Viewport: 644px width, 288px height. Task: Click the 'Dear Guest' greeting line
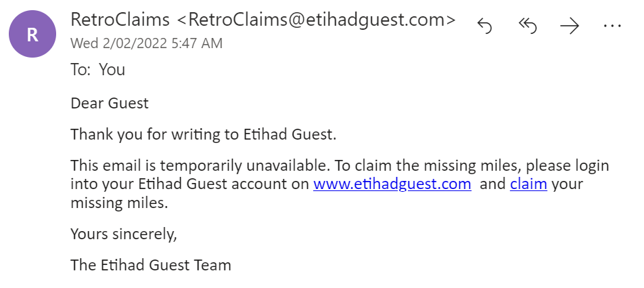click(x=110, y=104)
